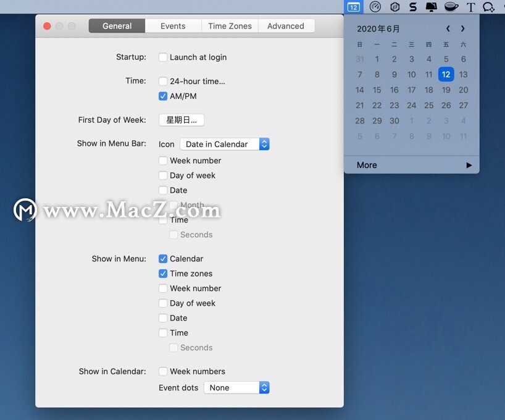Select day 6 in first calendar row

[x=463, y=59]
